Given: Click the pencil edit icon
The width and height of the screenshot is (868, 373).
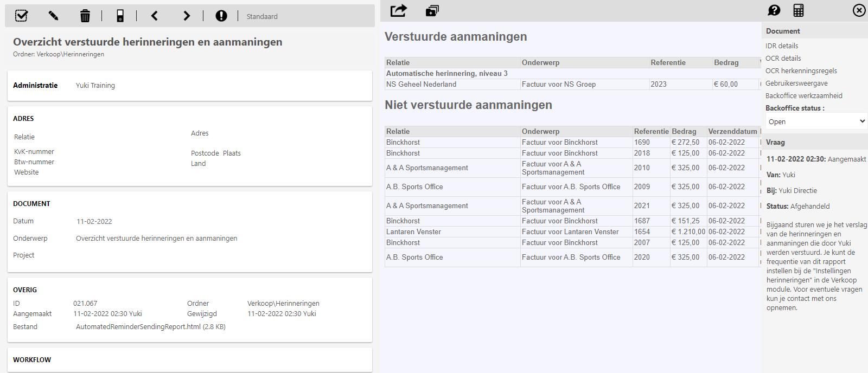Looking at the screenshot, I should (53, 16).
